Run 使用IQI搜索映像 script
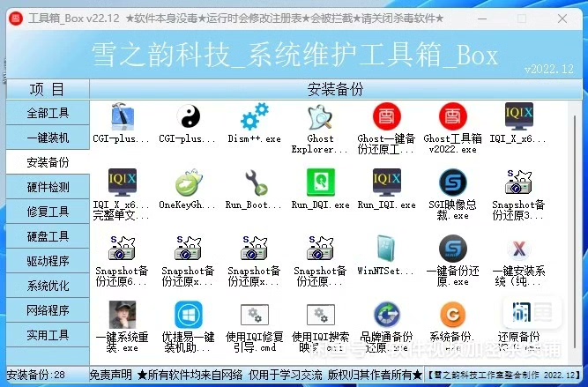The image size is (588, 387). pos(321,315)
